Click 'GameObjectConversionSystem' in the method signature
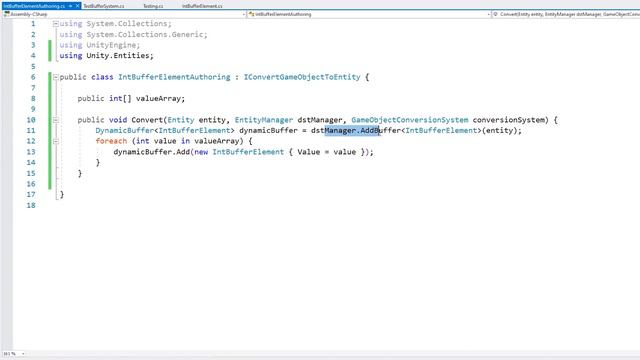The height and width of the screenshot is (360, 640). pyautogui.click(x=410, y=120)
